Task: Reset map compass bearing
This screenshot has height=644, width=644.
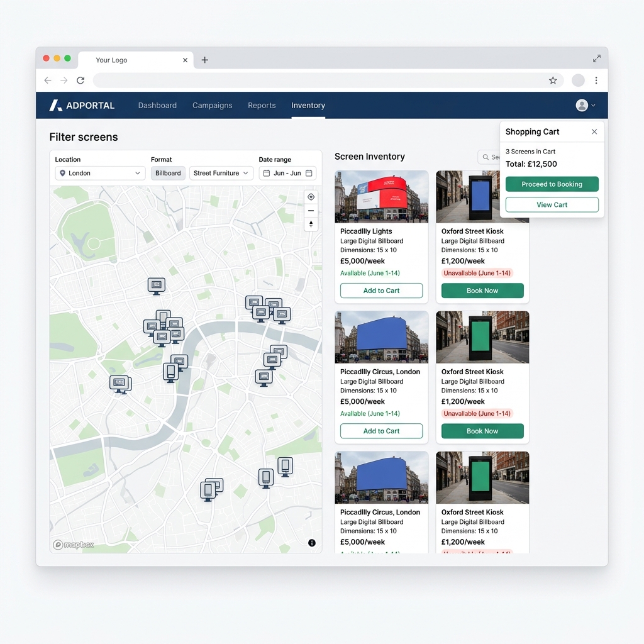Action: (x=311, y=225)
